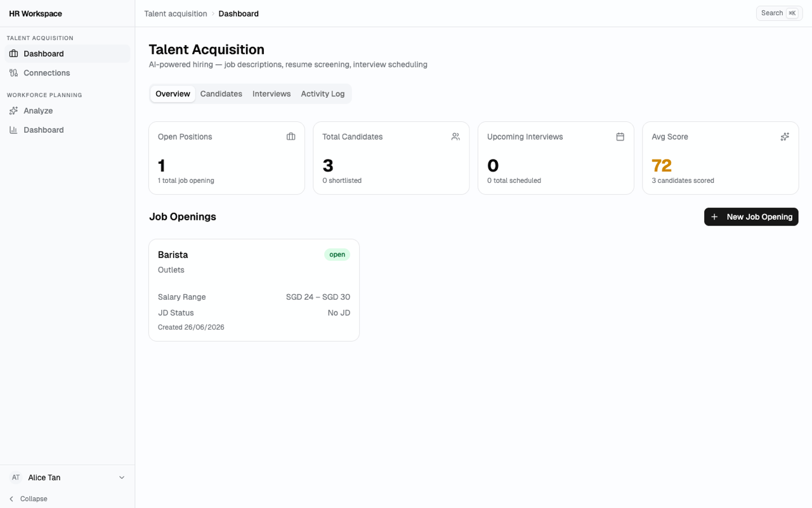Screen dimensions: 812x508
Task: Click salary value SGD 24 – SGD 30
Action: (x=318, y=297)
